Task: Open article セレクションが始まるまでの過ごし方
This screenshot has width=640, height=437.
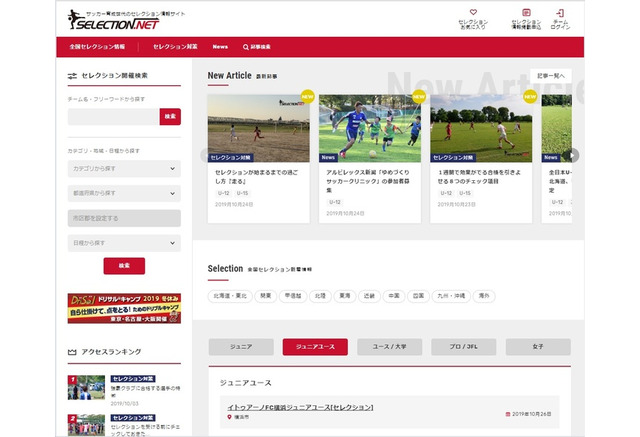Action: 257,177
